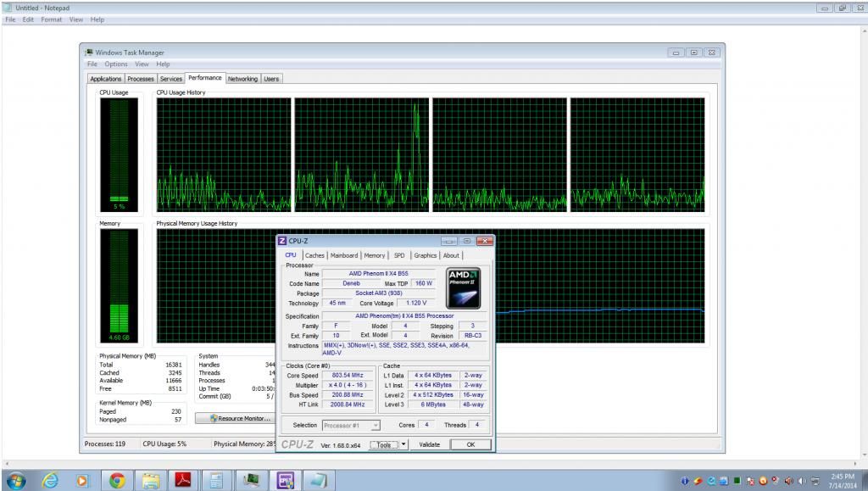This screenshot has height=491, width=868.
Task: Click Notepad's horizontal scrollbar left arrow
Action: 5,463
